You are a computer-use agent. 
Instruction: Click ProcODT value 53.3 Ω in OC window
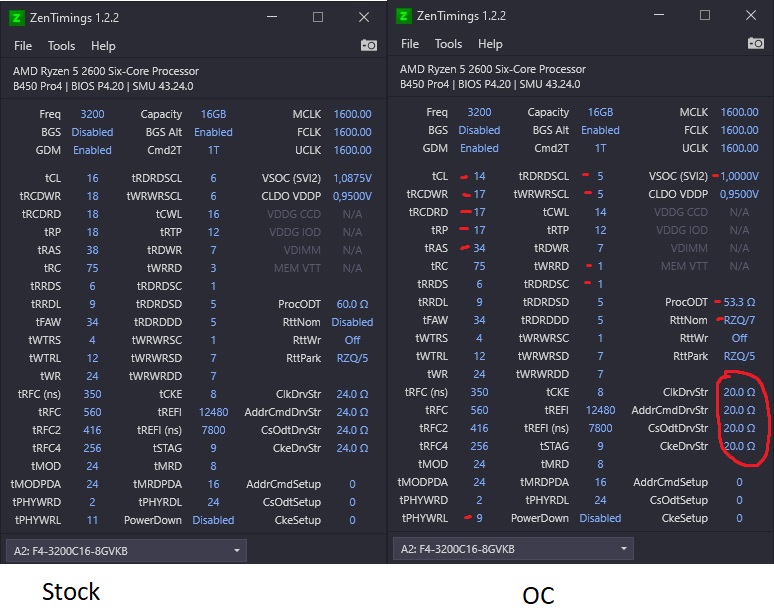[739, 302]
